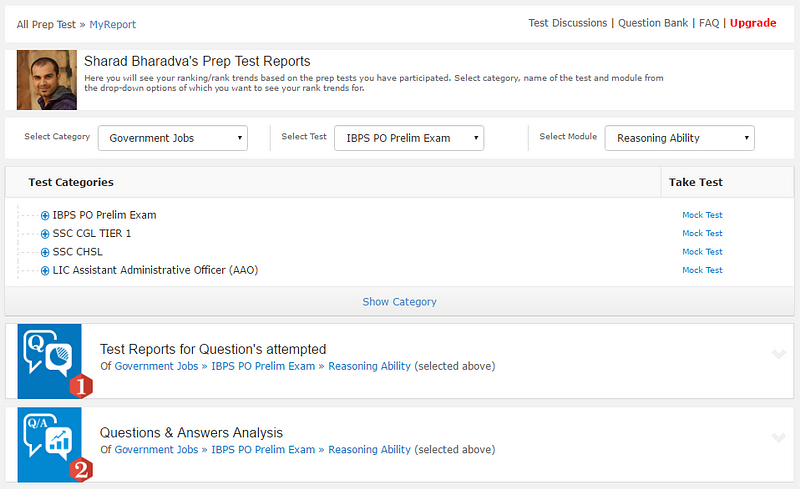Expand the SSC CGL TIER 1 node

[45, 234]
